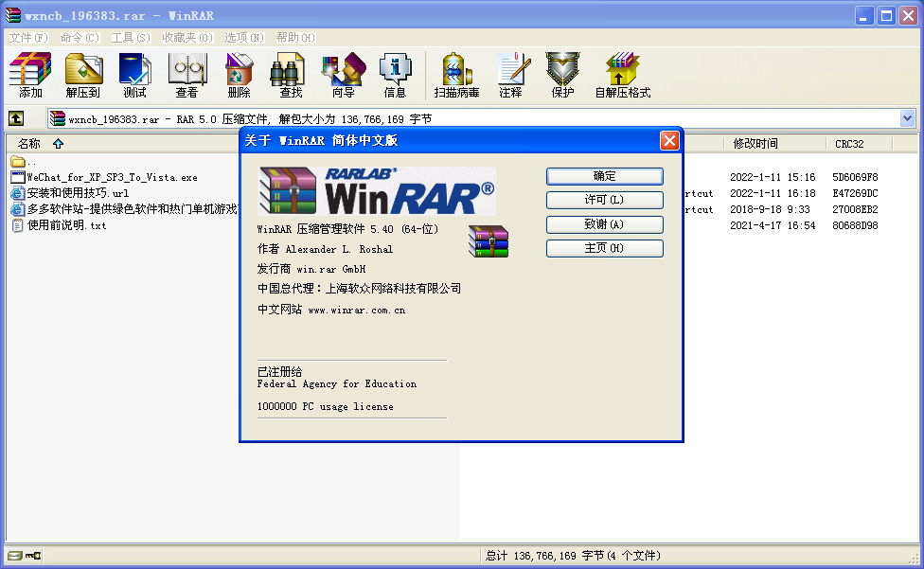The width and height of the screenshot is (924, 569).
Task: Click CRC value 80688D98
Action: 855,225
